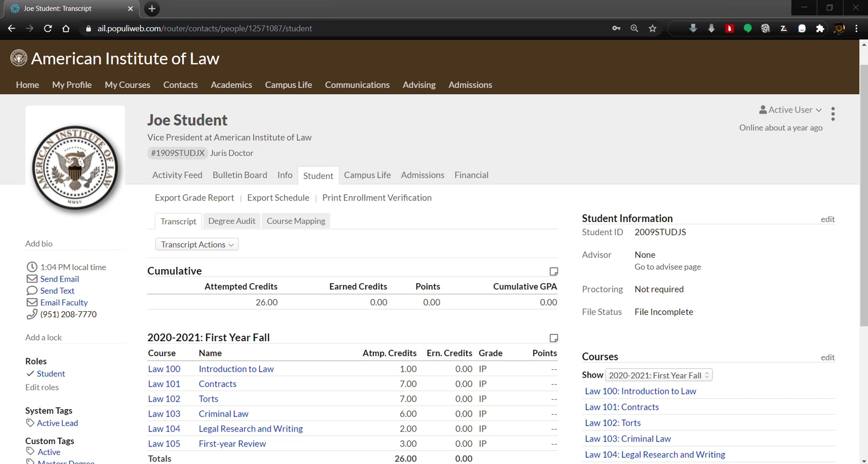This screenshot has width=868, height=464.
Task: Open the browser extensions puzzle icon
Action: click(820, 28)
